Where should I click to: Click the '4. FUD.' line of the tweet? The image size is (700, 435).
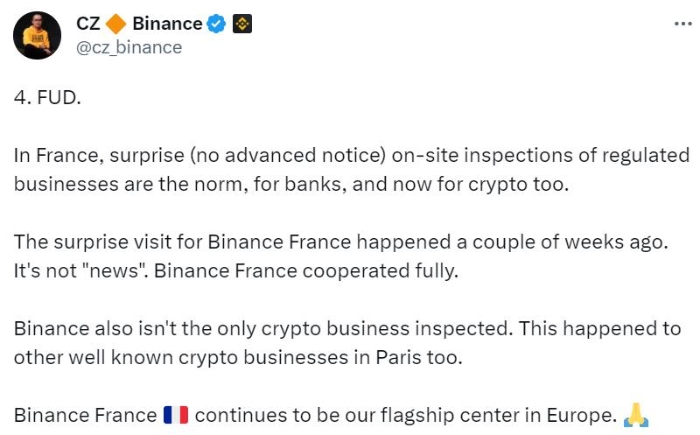click(47, 97)
